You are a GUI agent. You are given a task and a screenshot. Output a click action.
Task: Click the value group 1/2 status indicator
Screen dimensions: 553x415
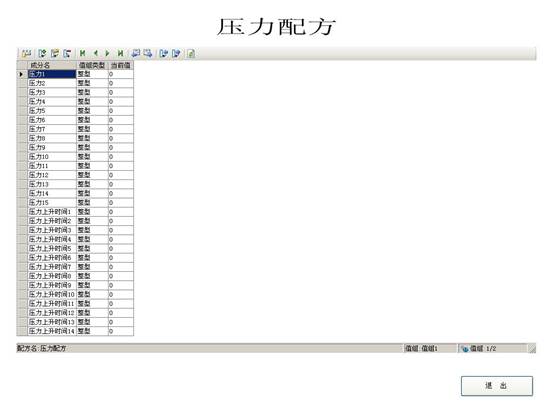point(479,348)
